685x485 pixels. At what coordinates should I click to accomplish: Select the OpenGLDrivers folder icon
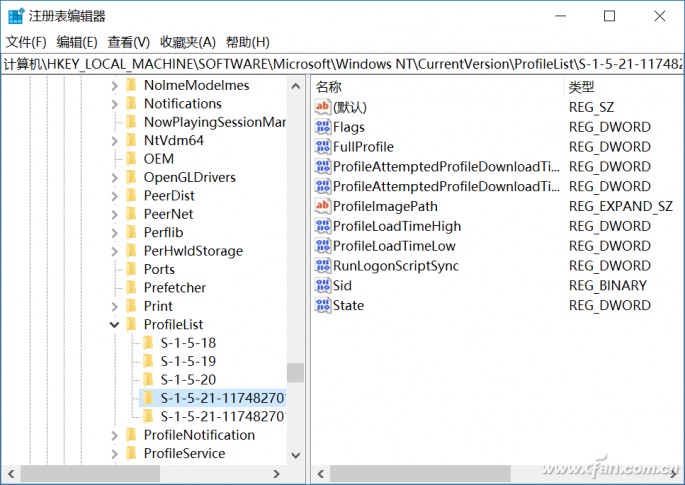pos(131,177)
